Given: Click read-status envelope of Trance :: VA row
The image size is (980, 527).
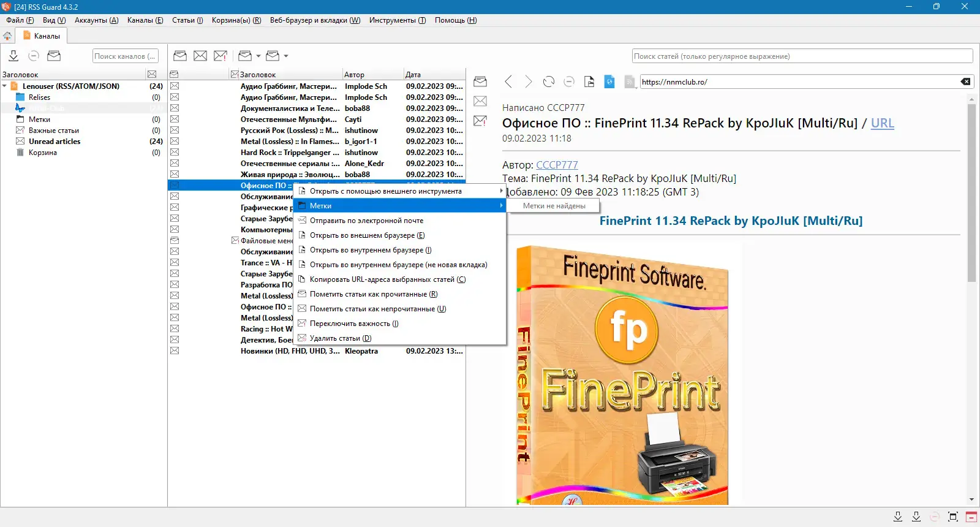Looking at the screenshot, I should [175, 263].
